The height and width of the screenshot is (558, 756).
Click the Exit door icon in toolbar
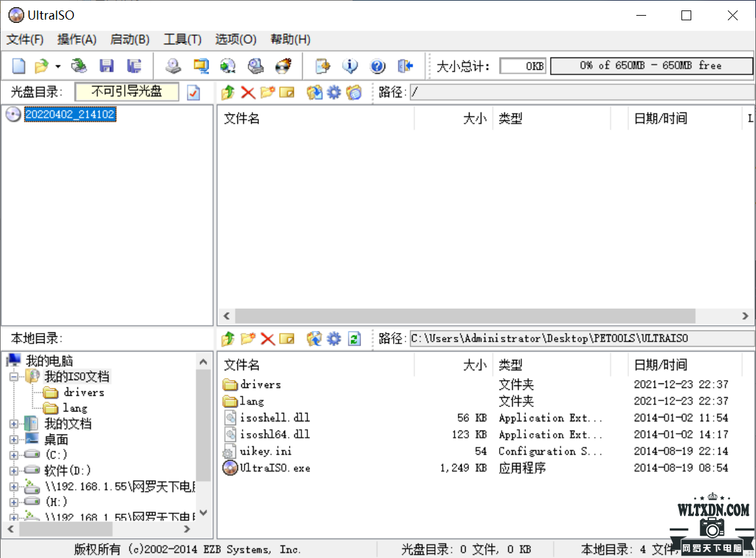tap(405, 65)
